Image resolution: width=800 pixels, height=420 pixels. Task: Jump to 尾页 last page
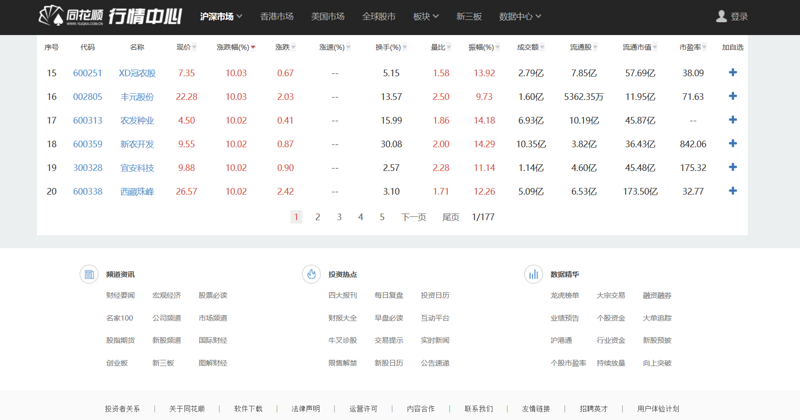451,217
